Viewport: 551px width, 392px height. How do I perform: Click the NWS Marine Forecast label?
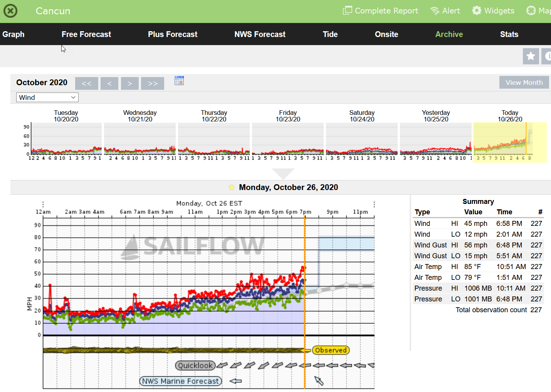[181, 381]
